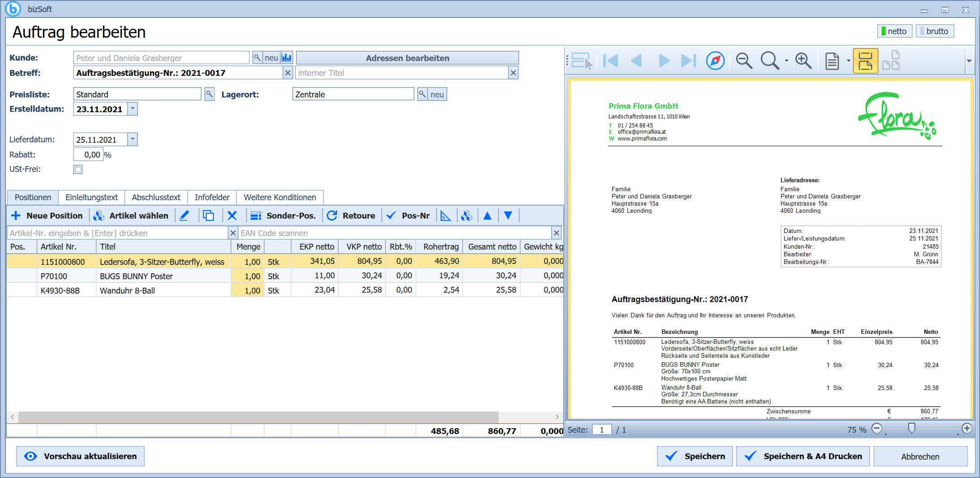
Task: Switch price display to netto
Action: click(x=894, y=31)
